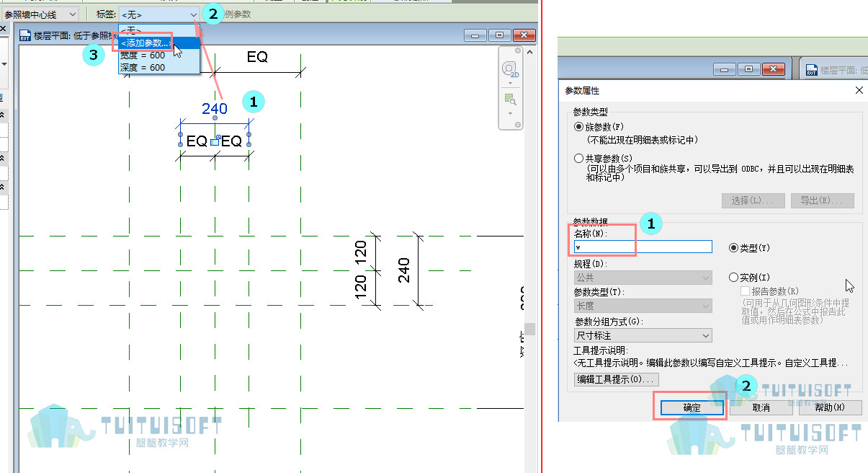Close the 参数属性 dialog with the X
This screenshot has width=868, height=473.
[859, 91]
